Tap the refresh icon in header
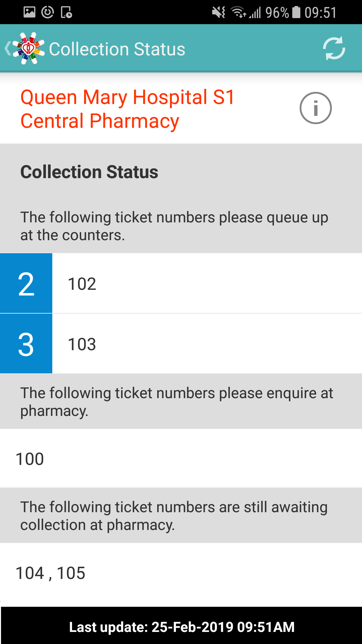 (x=334, y=48)
